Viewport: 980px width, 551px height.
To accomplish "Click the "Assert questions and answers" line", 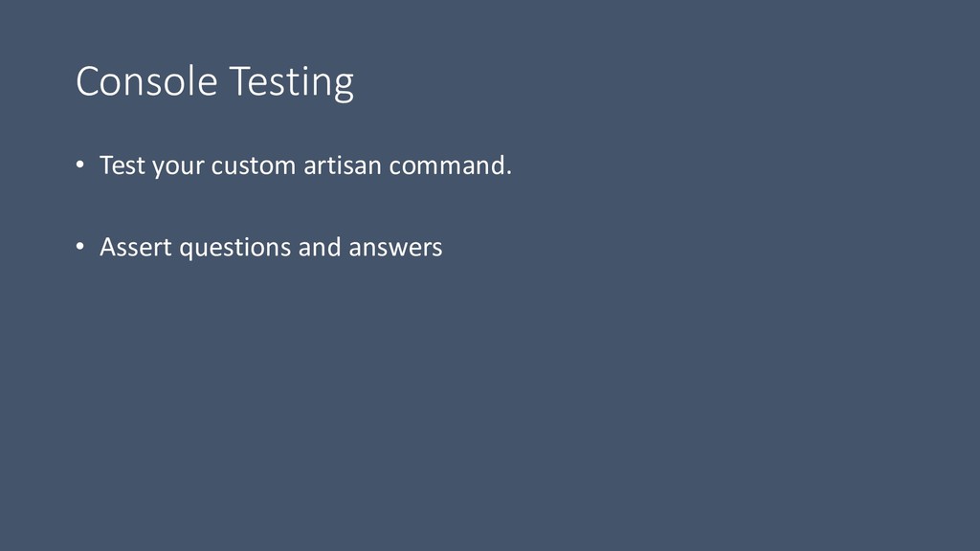I will tap(271, 248).
